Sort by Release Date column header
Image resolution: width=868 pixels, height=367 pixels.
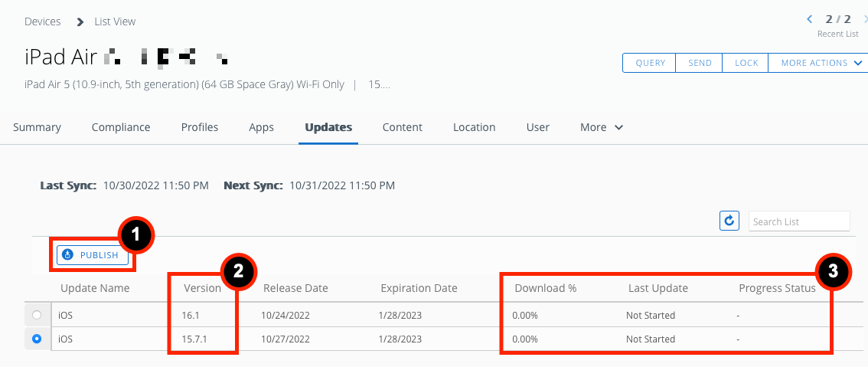click(295, 288)
